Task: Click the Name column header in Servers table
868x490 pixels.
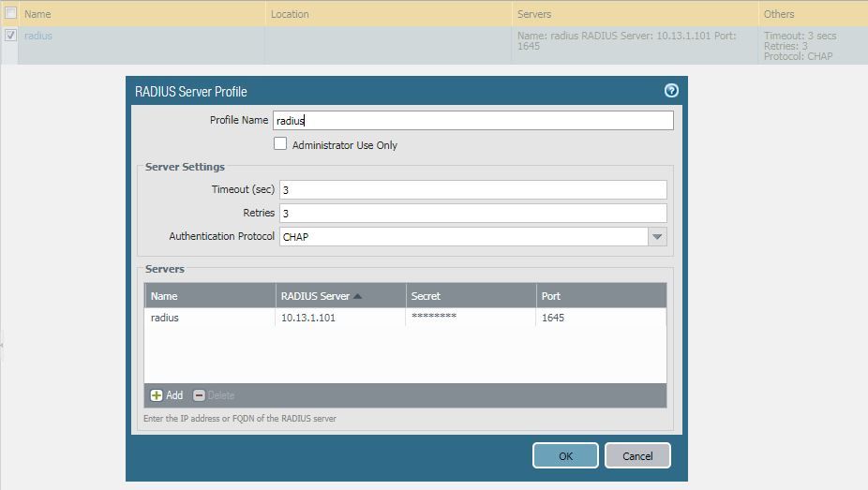Action: [209, 296]
